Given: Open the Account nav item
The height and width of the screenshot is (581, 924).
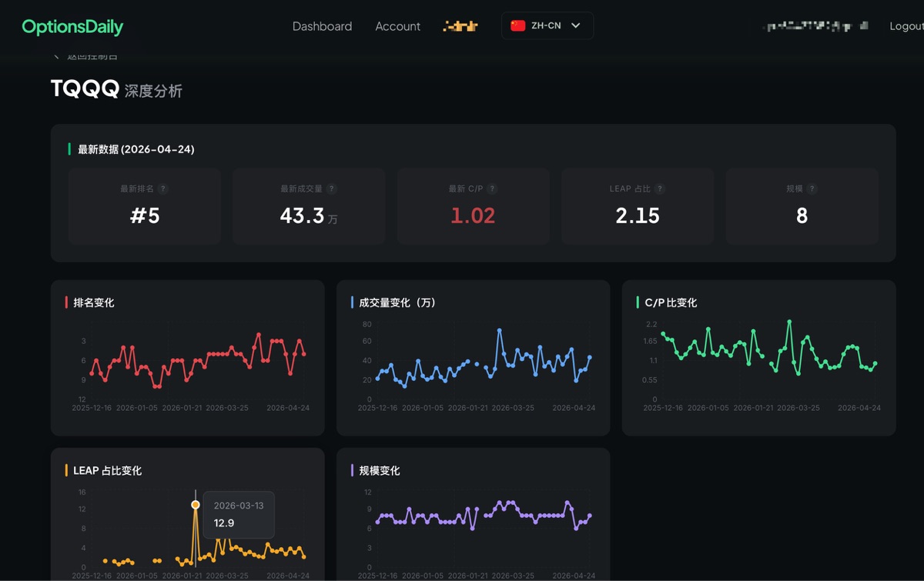Looking at the screenshot, I should (x=397, y=26).
